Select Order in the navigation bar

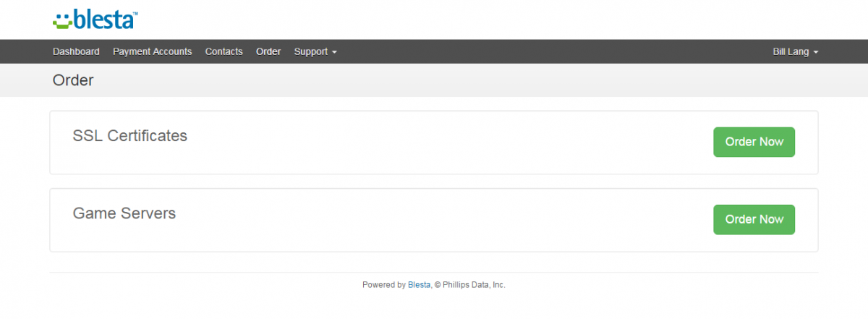pos(268,51)
